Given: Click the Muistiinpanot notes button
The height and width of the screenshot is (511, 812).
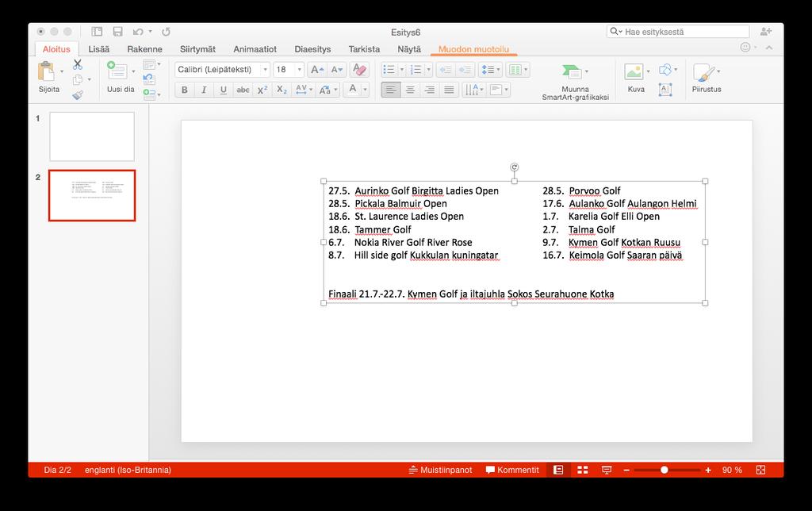Looking at the screenshot, I should point(441,470).
